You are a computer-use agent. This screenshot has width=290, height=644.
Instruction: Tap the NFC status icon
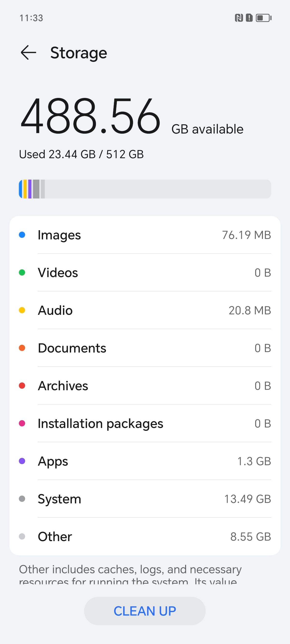(x=239, y=18)
